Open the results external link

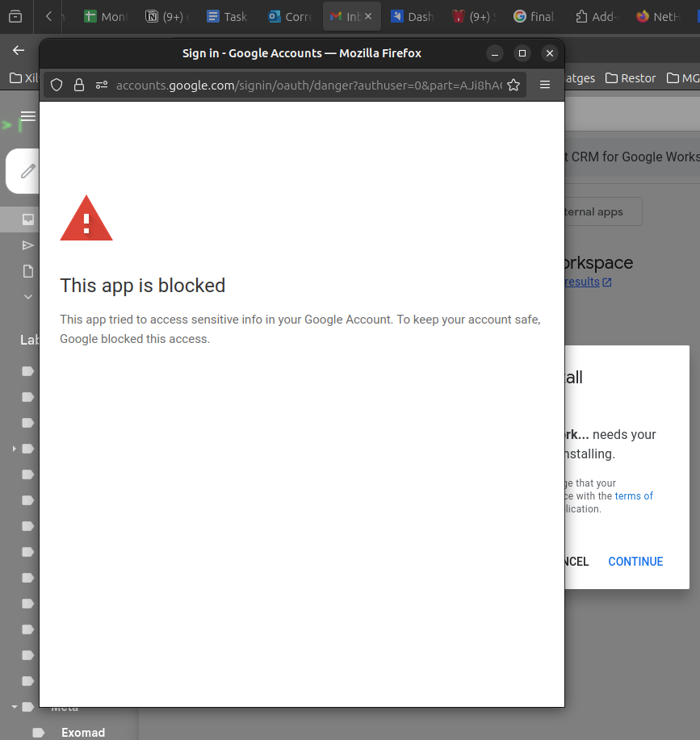pyautogui.click(x=588, y=282)
